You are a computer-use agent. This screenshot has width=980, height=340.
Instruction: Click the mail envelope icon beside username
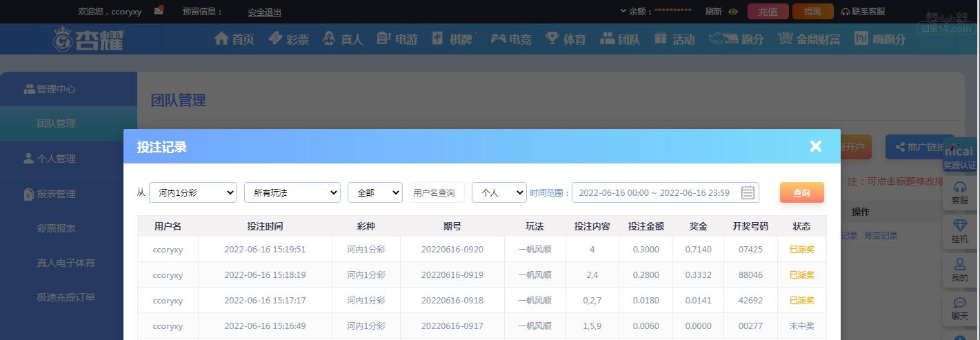point(159,10)
